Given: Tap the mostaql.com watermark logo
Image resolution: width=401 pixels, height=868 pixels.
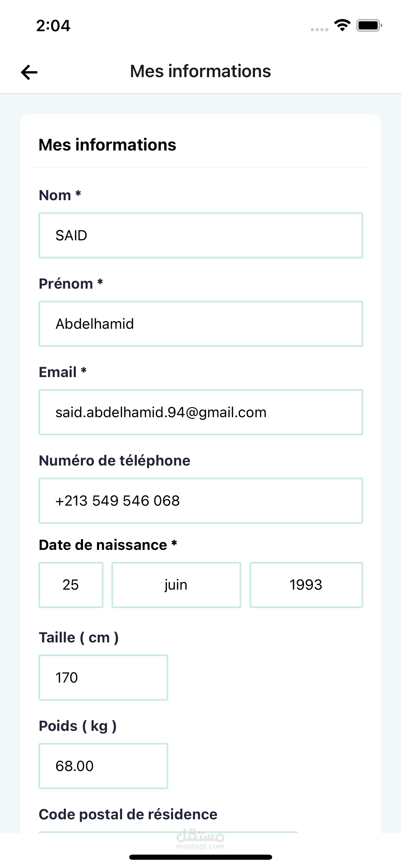Looking at the screenshot, I should tap(200, 839).
